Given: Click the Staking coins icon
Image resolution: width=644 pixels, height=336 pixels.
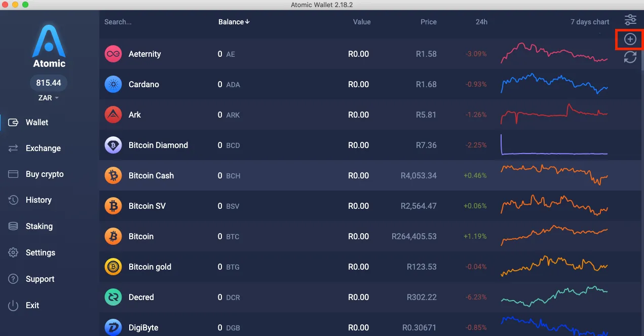Looking at the screenshot, I should coord(14,226).
